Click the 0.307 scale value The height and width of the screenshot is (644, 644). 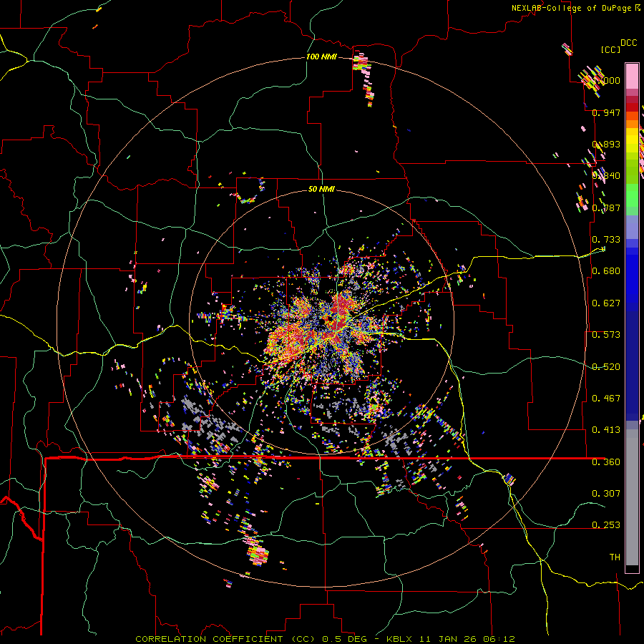[606, 493]
